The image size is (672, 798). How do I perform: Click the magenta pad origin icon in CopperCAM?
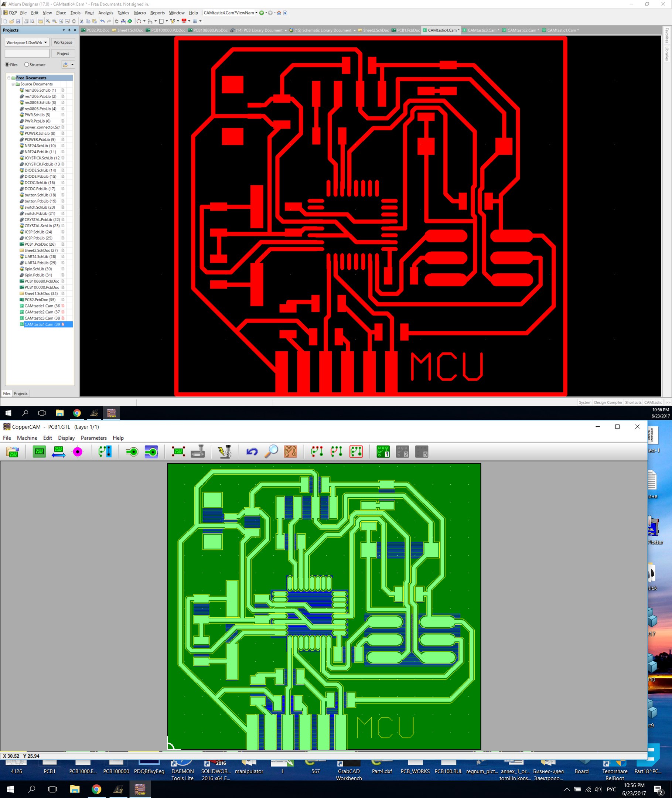pos(78,452)
